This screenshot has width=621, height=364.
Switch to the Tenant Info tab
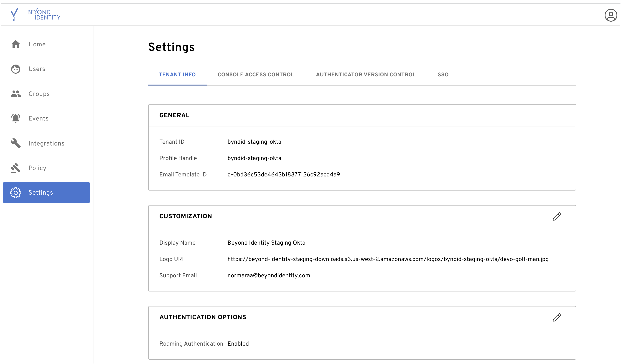(x=177, y=75)
